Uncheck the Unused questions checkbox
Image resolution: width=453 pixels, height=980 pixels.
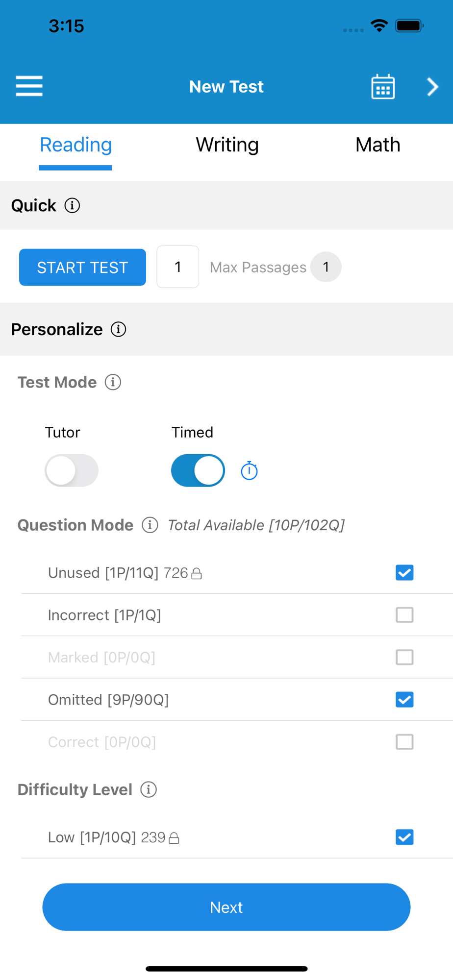click(x=404, y=573)
